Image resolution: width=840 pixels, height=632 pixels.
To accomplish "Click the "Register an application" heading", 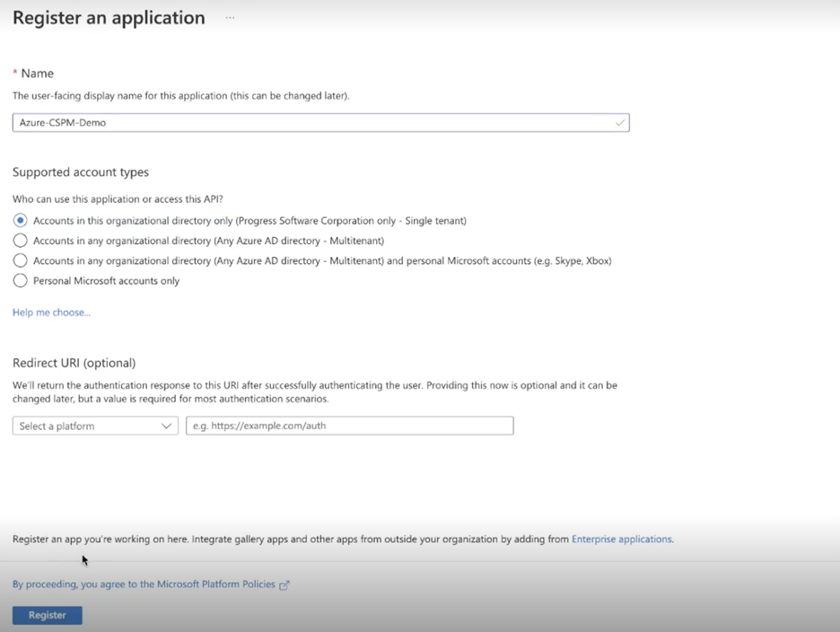I will coord(108,17).
